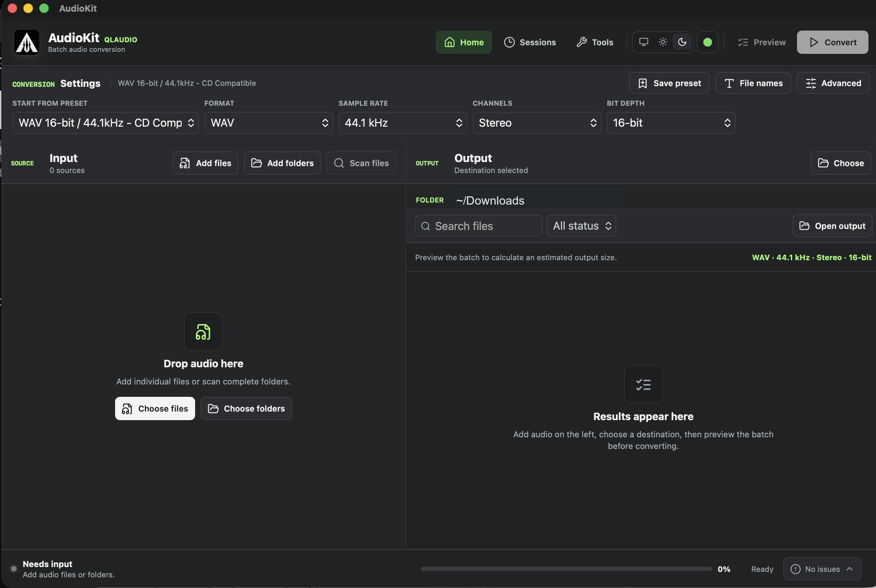Click the Choose folders folder icon
The height and width of the screenshot is (588, 876).
pyautogui.click(x=213, y=408)
